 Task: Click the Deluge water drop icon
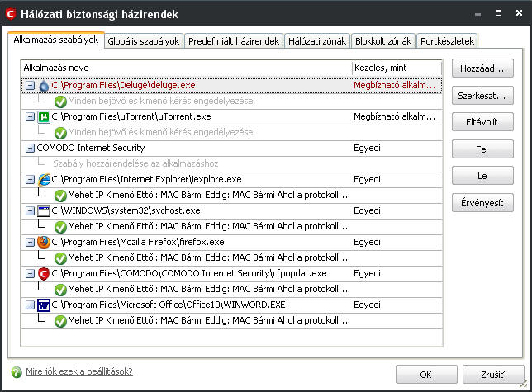(44, 86)
